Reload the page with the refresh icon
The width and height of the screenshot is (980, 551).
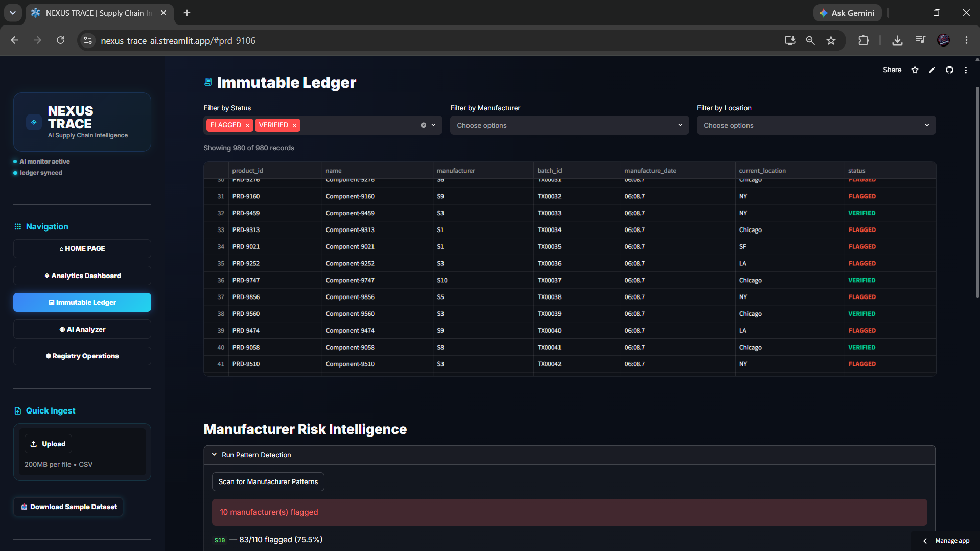(60, 40)
